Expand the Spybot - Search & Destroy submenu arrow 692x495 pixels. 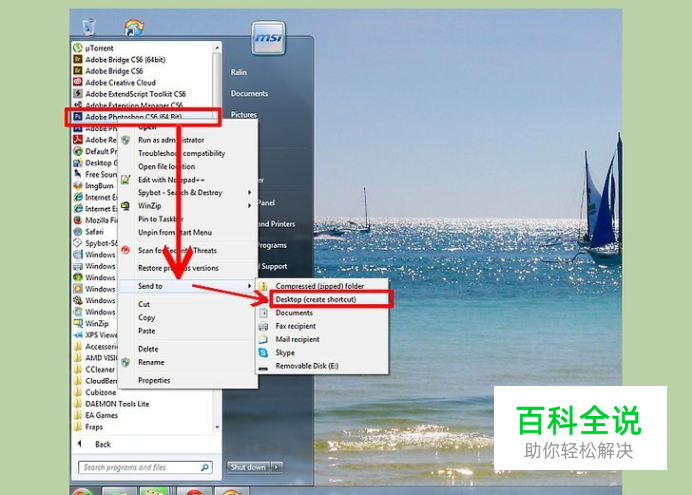tap(249, 192)
